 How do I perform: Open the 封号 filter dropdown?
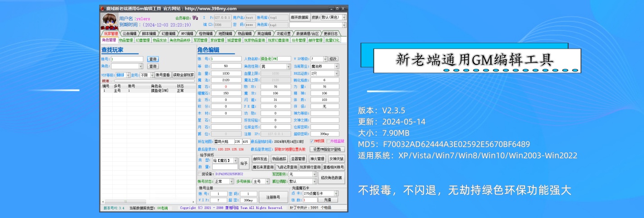147,75
